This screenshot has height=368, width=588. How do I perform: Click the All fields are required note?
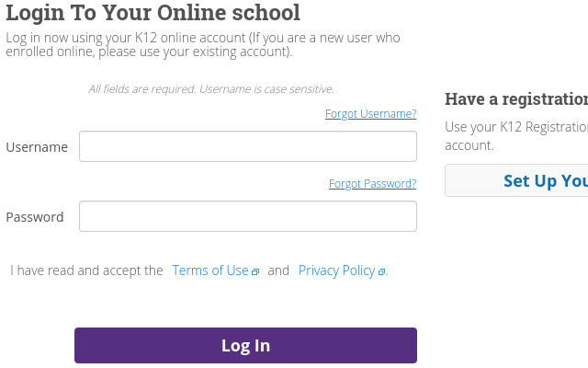(x=211, y=89)
